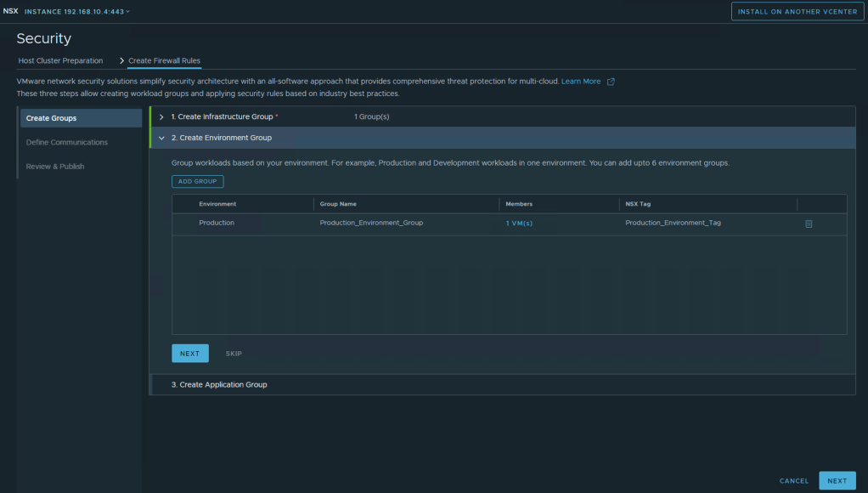The width and height of the screenshot is (868, 493).
Task: Click Install on Another vCenter button
Action: [796, 11]
